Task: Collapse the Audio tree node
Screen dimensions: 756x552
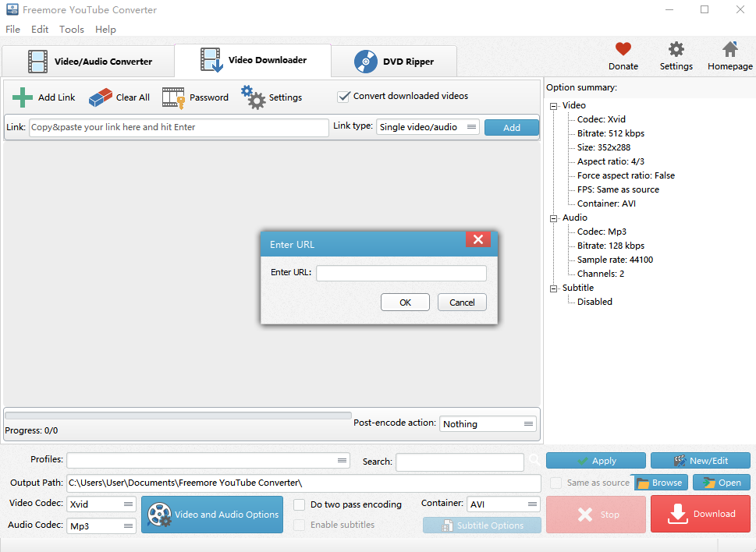Action: [x=553, y=218]
